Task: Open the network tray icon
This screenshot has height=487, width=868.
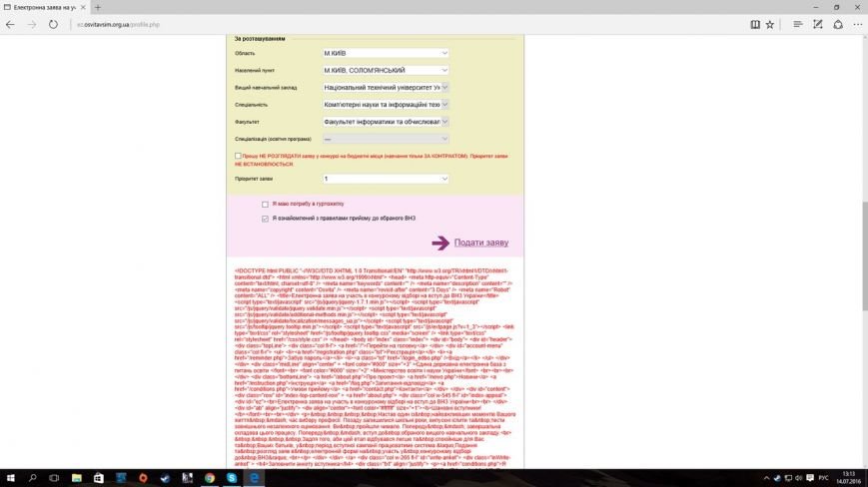Action: point(788,478)
